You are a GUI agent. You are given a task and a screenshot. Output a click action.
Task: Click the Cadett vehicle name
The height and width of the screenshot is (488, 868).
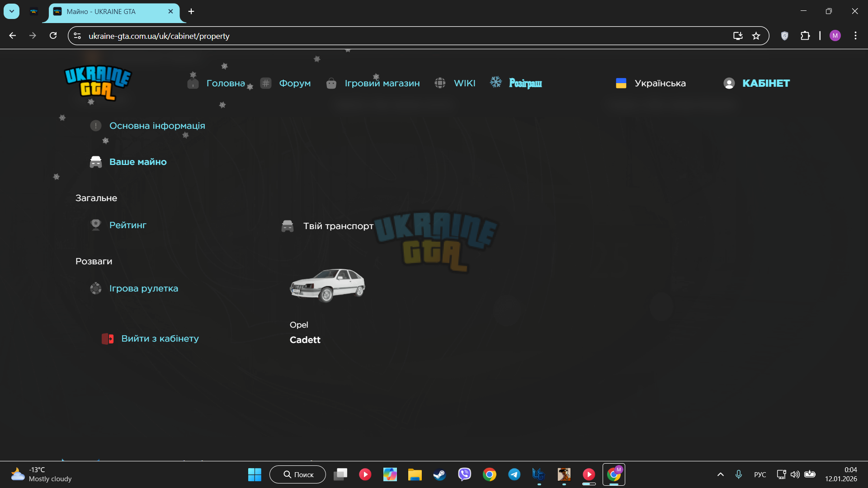pyautogui.click(x=305, y=340)
